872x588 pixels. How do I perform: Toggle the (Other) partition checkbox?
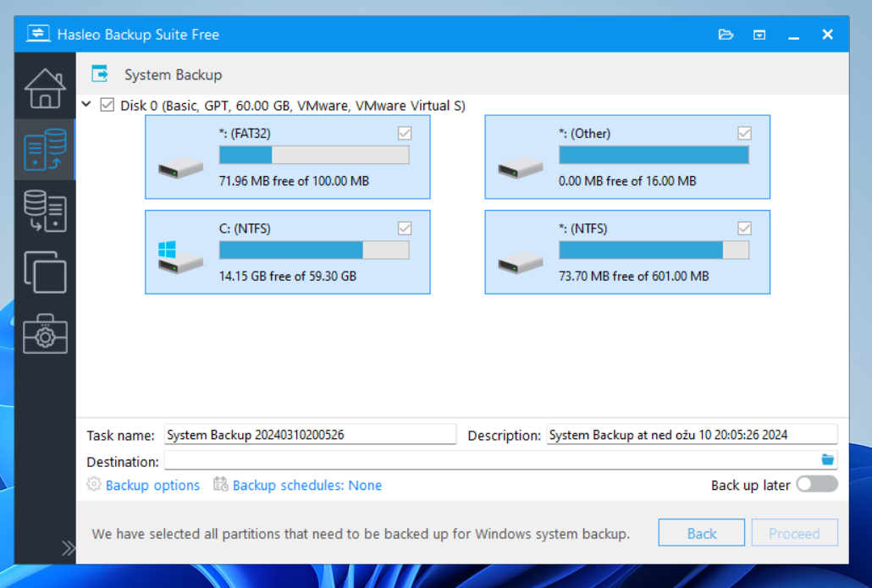point(744,134)
